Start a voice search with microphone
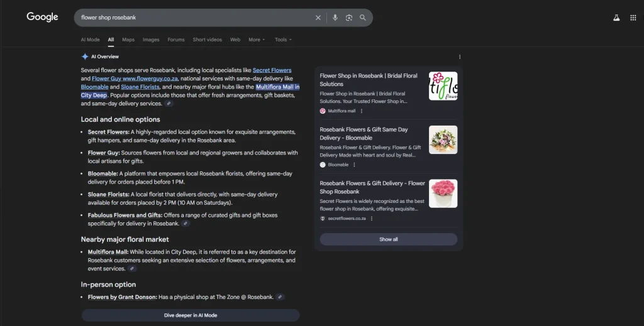Viewport: 644px width, 326px height. tap(335, 18)
